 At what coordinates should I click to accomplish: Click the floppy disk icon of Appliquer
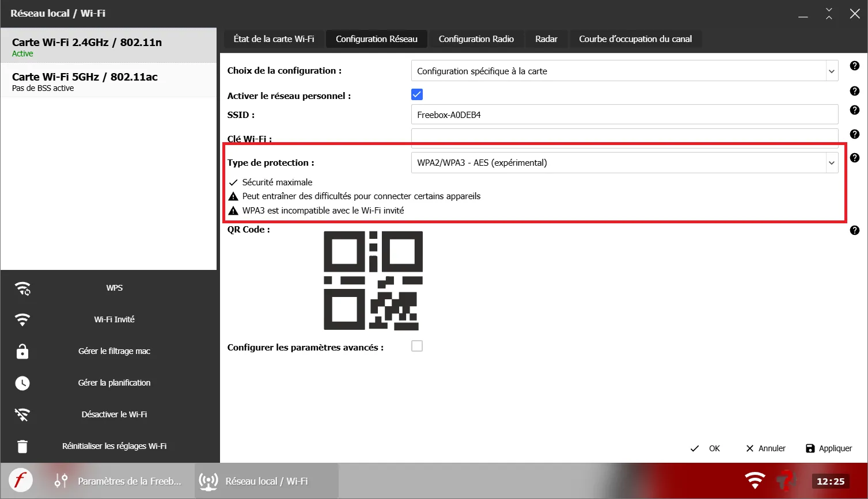click(x=810, y=448)
